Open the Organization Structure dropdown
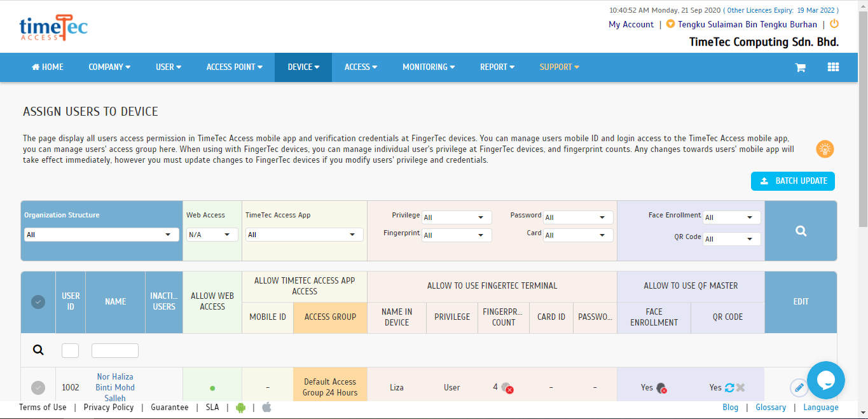Image resolution: width=868 pixels, height=419 pixels. click(102, 235)
